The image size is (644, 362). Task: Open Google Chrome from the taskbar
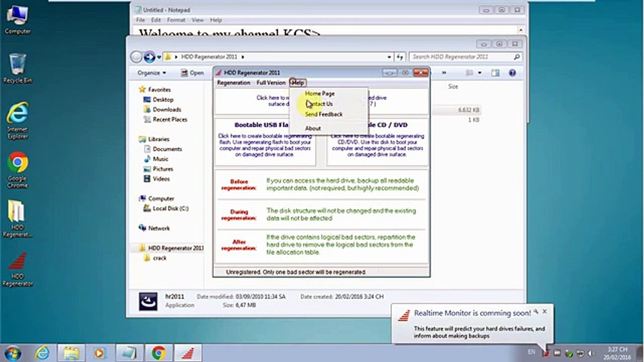click(158, 352)
